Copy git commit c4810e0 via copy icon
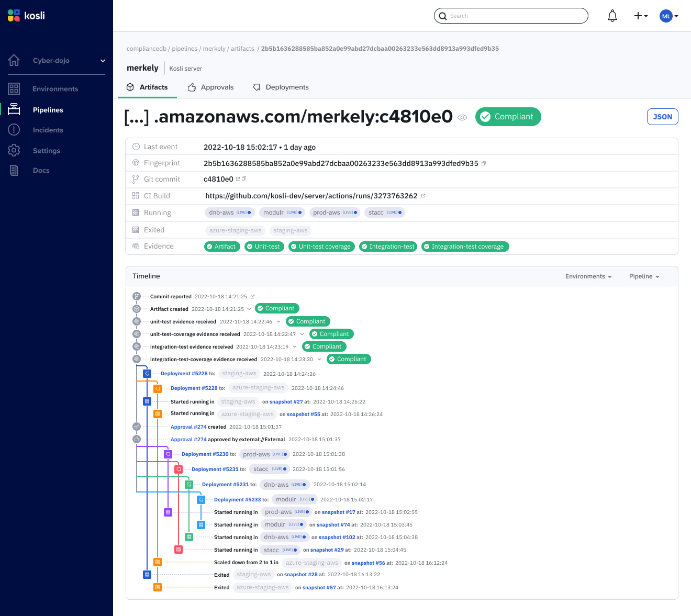Image resolution: width=691 pixels, height=616 pixels. tap(244, 179)
